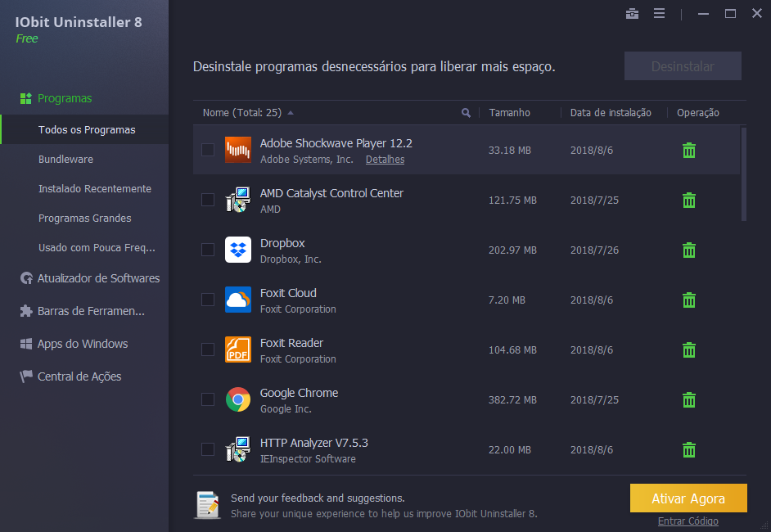This screenshot has width=771, height=532.
Task: Select Usado com Pouca Freq... category
Action: pyautogui.click(x=97, y=248)
